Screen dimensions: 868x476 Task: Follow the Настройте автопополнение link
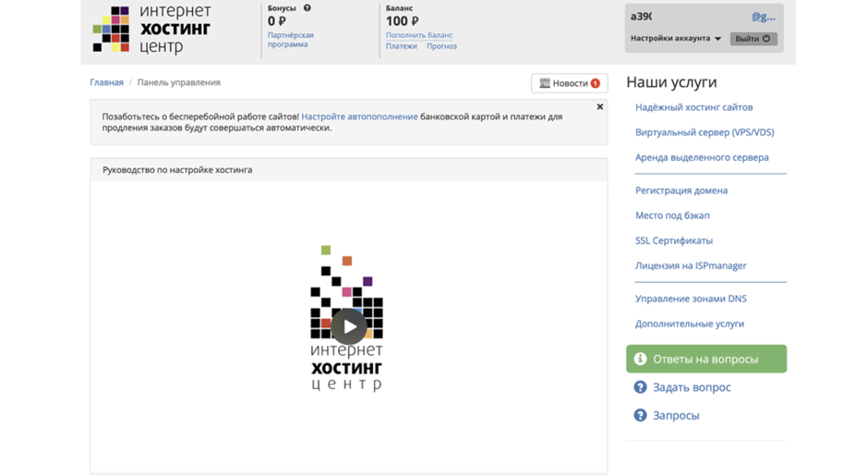click(x=359, y=116)
